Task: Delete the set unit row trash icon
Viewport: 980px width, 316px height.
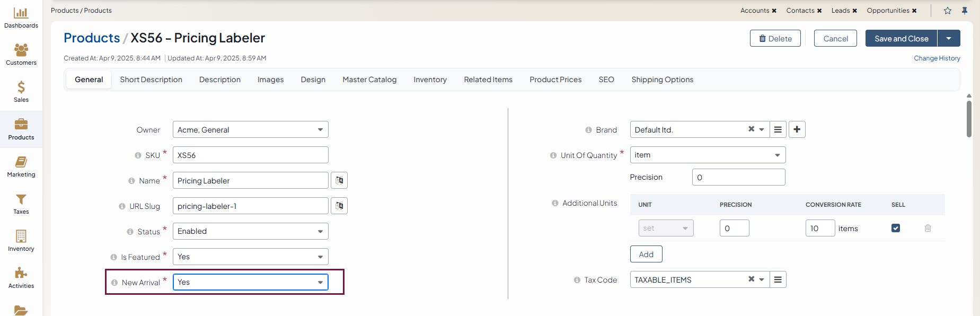Action: [928, 228]
